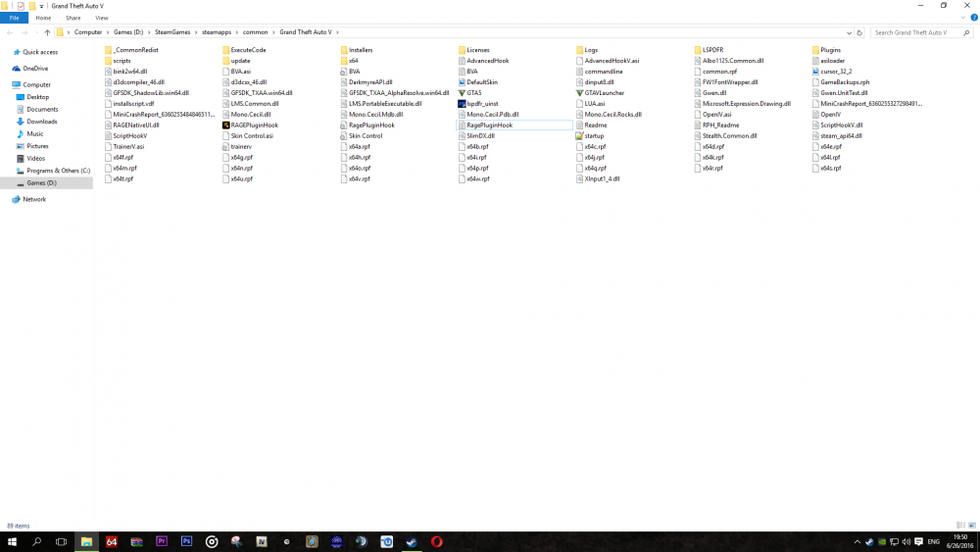The height and width of the screenshot is (552, 980).
Task: Navigate to Computer in breadcrumb
Action: tap(88, 32)
